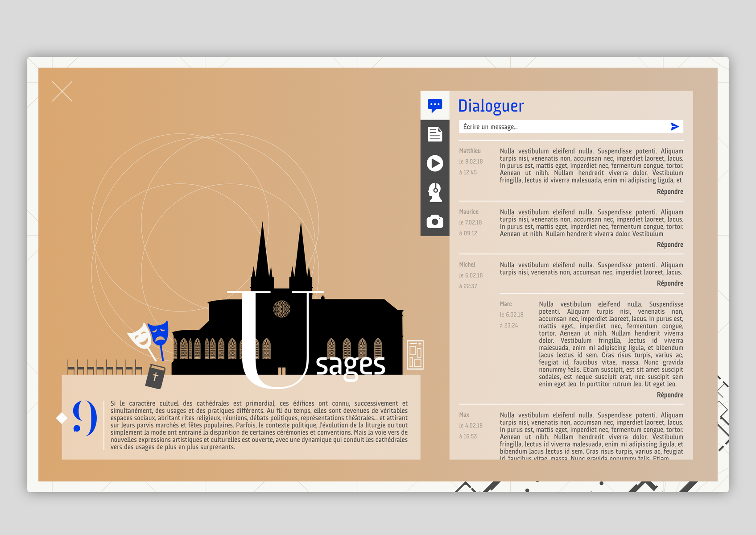
Task: Select the bible book icon
Action: coord(155,376)
